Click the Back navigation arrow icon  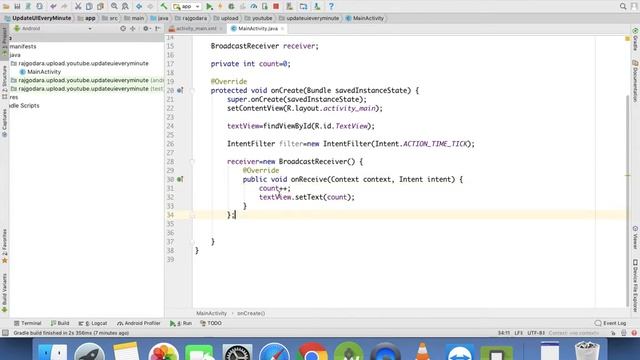coord(139,6)
